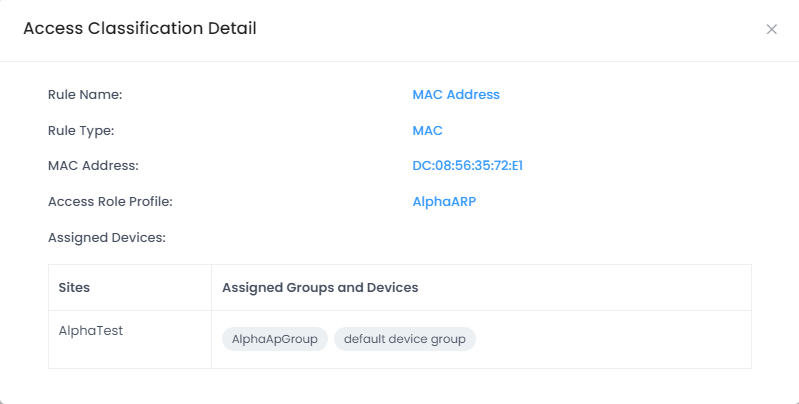This screenshot has width=799, height=404.
Task: Click blank space right of "Assigned Devices:" label
Action: [x=450, y=238]
